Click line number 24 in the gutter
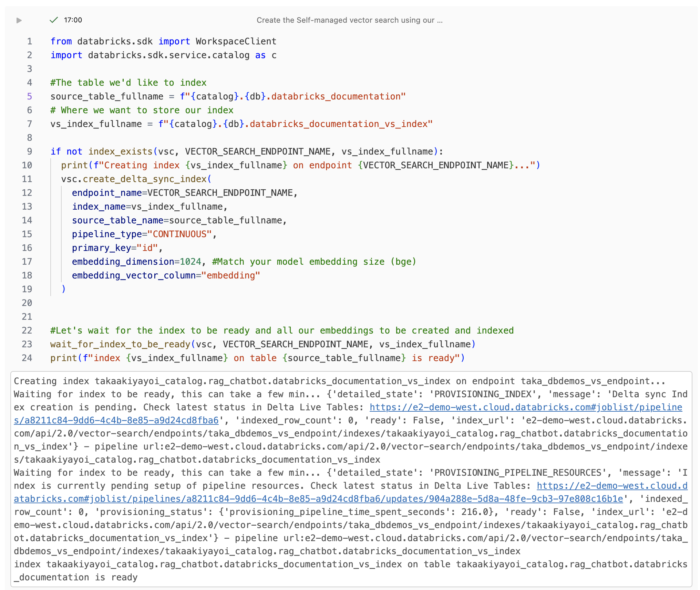This screenshot has width=700, height=590. (29, 358)
